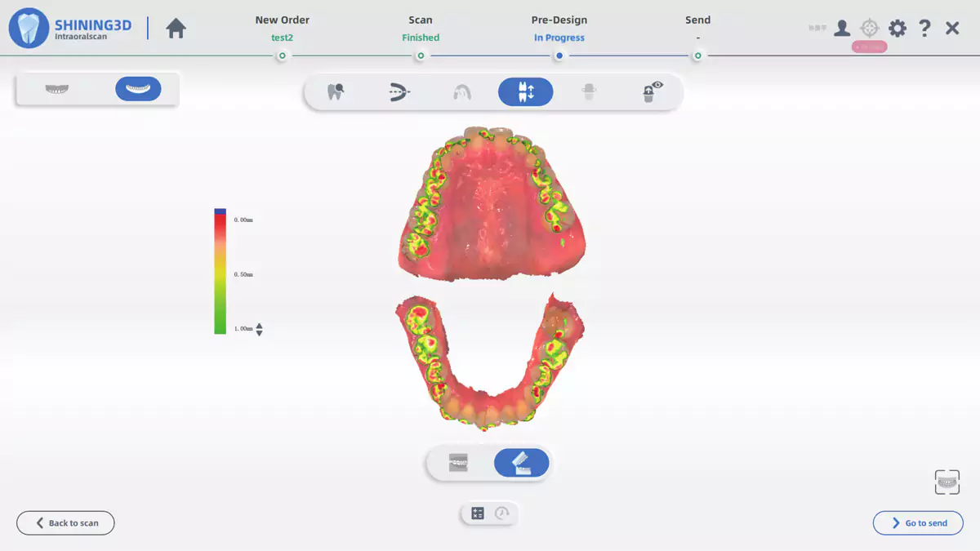Click the Go to send button
980x551 pixels.
[918, 523]
